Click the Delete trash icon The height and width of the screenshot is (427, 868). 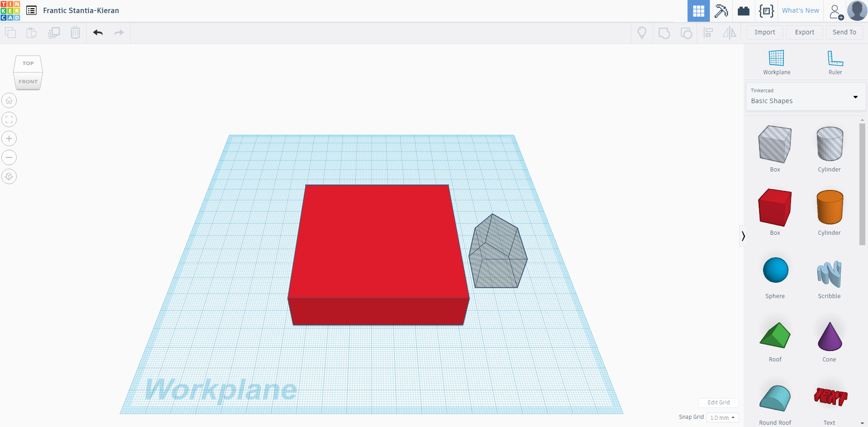(75, 33)
